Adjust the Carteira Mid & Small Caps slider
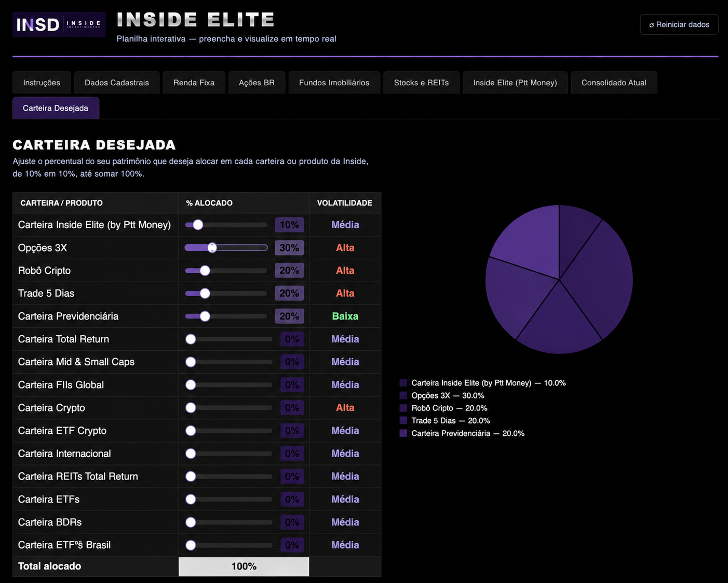 pos(229,362)
